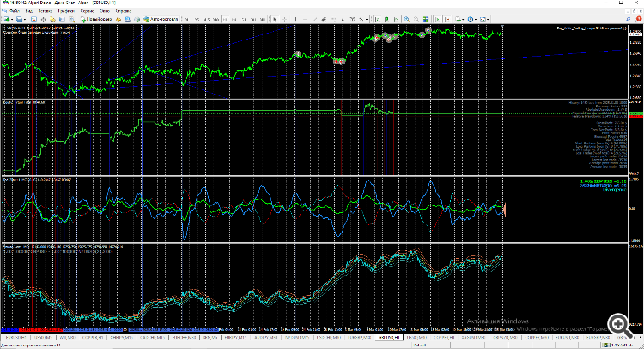
Task: Zoom in on the chart
Action: (x=407, y=19)
